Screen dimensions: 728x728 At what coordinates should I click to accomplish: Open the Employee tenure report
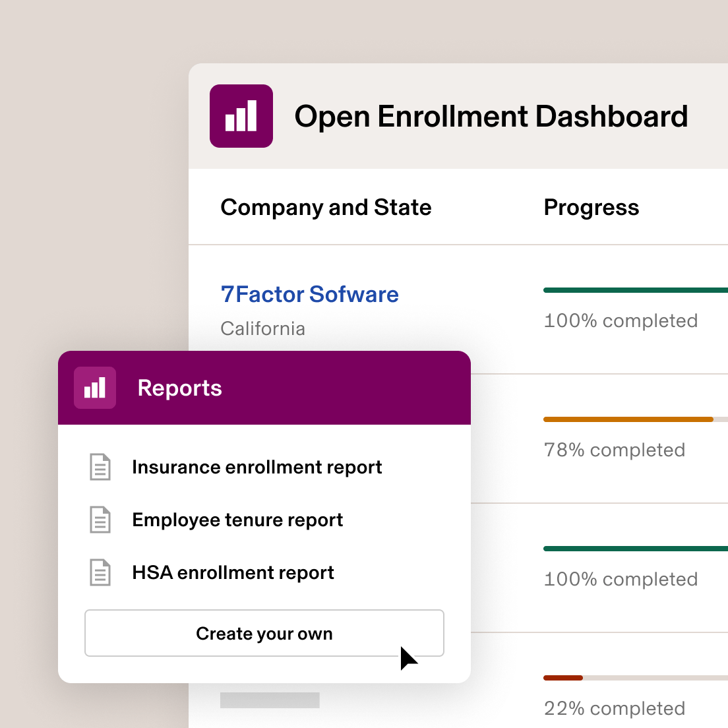coord(237,520)
